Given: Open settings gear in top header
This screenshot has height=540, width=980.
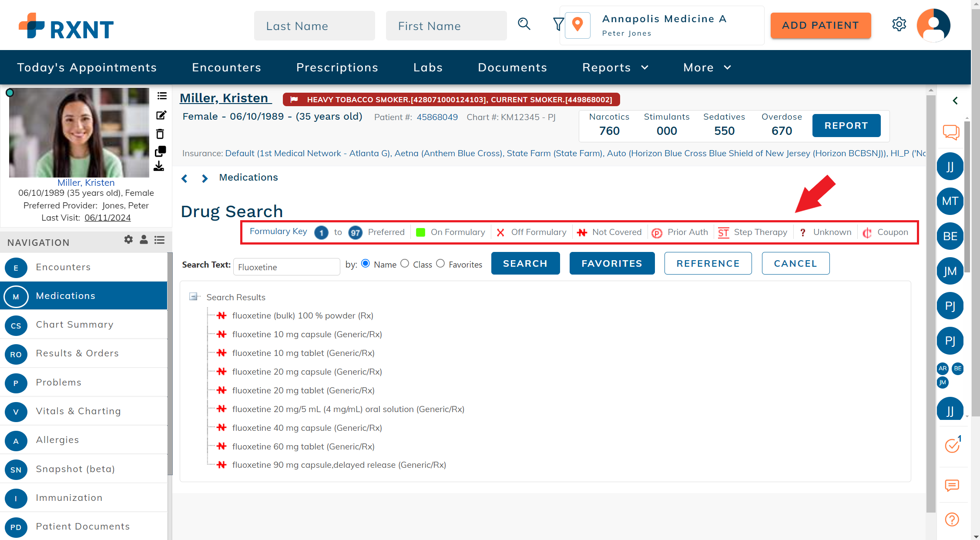Looking at the screenshot, I should (x=899, y=24).
